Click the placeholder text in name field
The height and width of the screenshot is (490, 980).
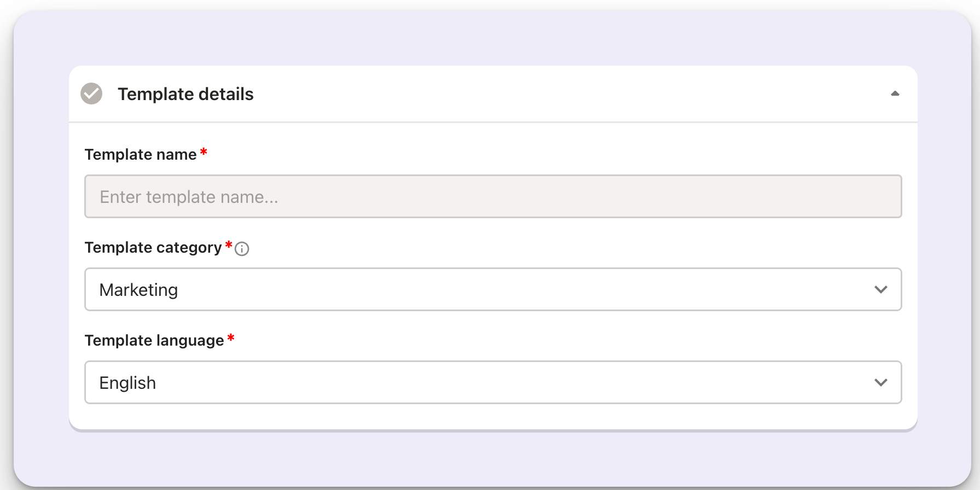189,197
